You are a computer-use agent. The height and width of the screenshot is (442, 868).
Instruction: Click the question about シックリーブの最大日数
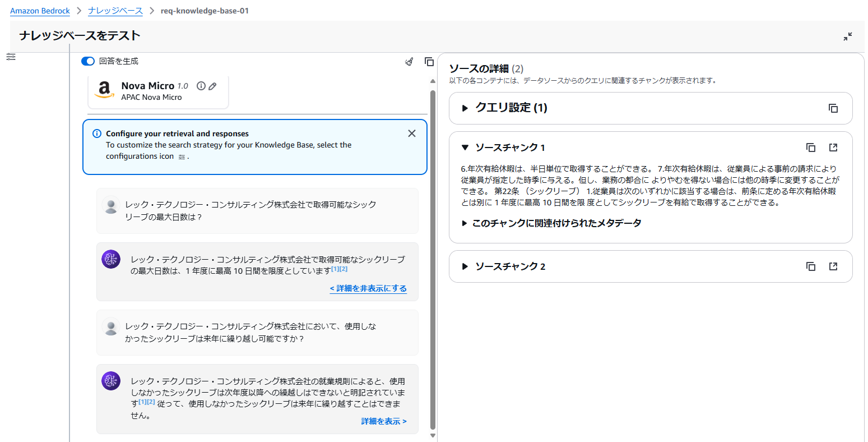pyautogui.click(x=250, y=211)
